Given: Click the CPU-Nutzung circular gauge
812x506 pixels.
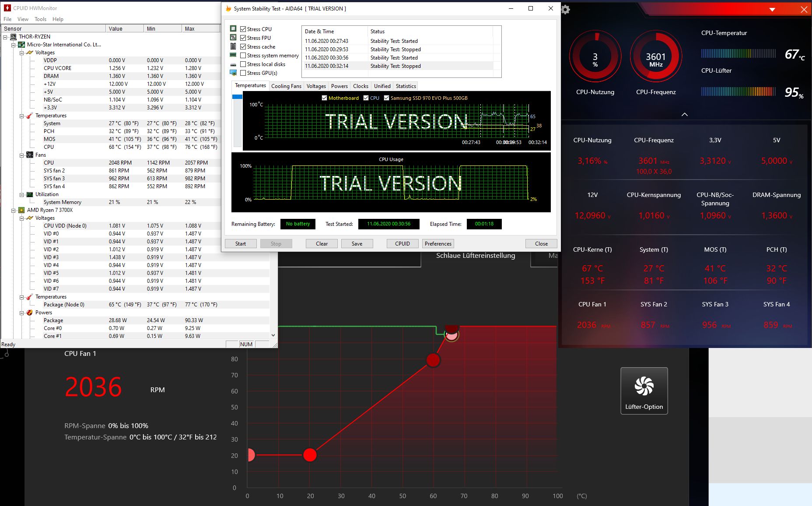Looking at the screenshot, I should point(595,56).
